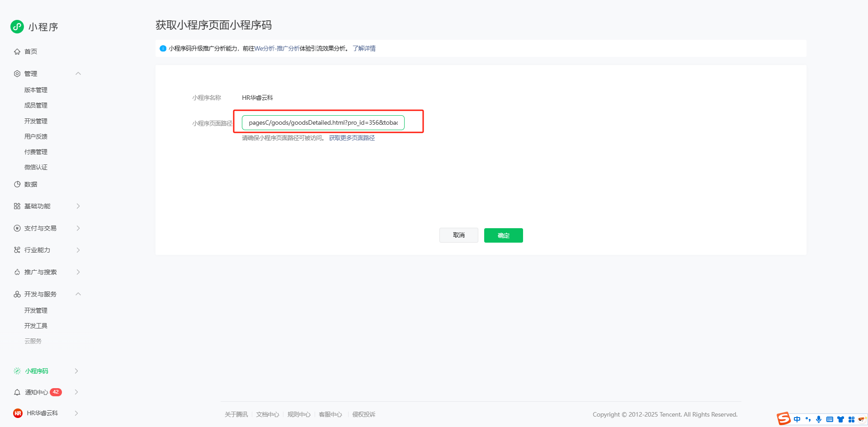Click the pie chart icon beside 数据
This screenshot has width=868, height=427.
click(17, 184)
